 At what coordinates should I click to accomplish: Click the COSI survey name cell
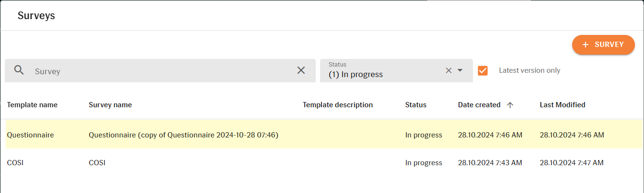[x=97, y=163]
